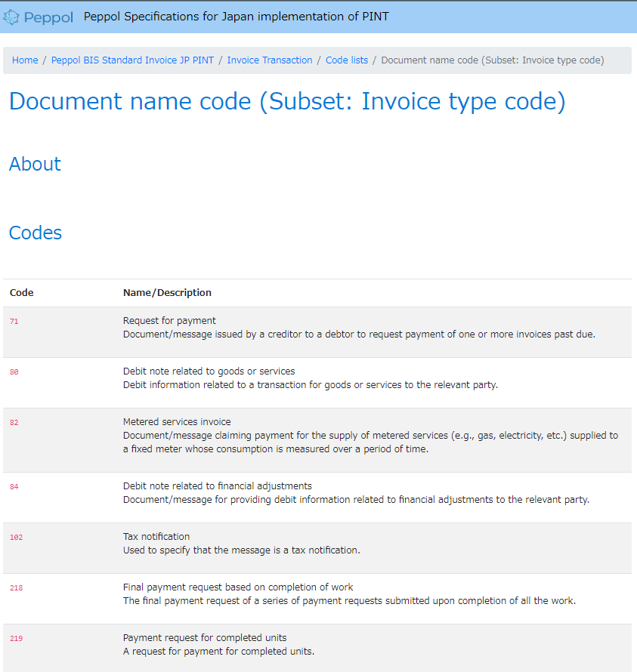
Task: Select code 102 cell
Action: [17, 538]
